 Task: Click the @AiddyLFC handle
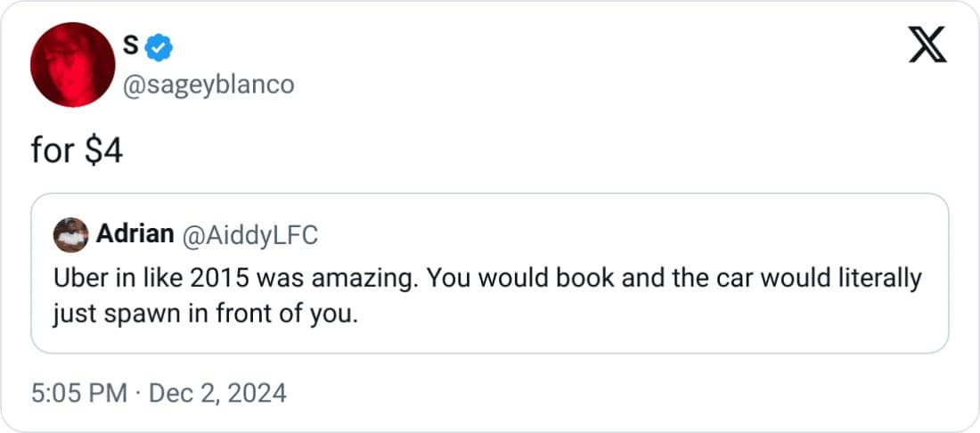coord(249,234)
